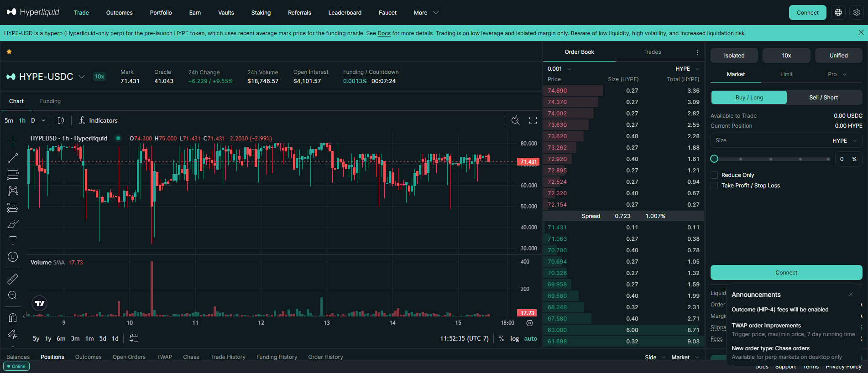Click the top-right Connect button
Screen dimensions: 868x373
pyautogui.click(x=807, y=12)
